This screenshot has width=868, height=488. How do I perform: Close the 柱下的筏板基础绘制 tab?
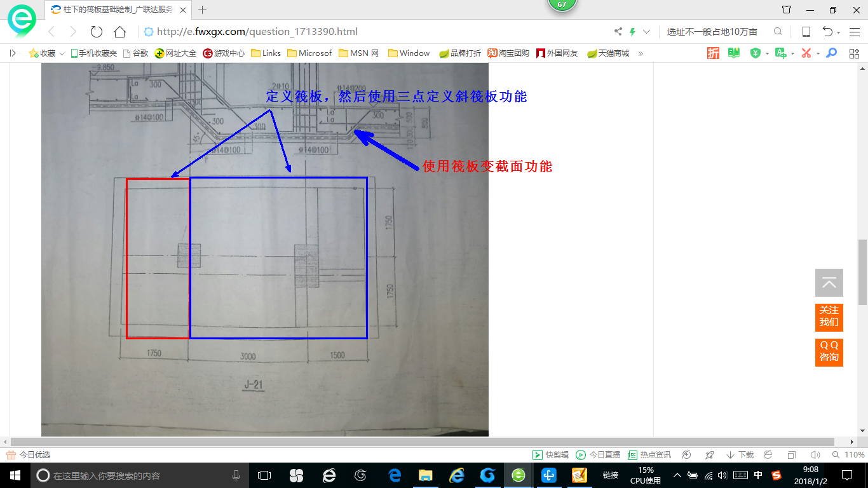click(x=182, y=10)
